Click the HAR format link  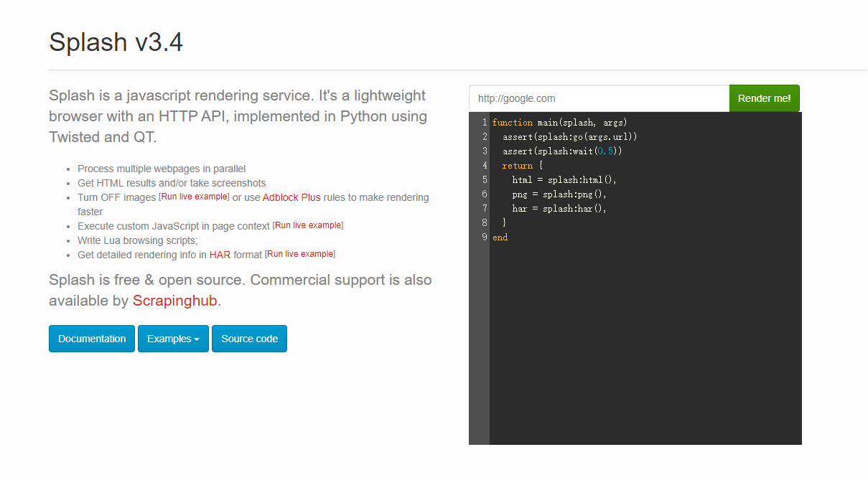(x=220, y=254)
